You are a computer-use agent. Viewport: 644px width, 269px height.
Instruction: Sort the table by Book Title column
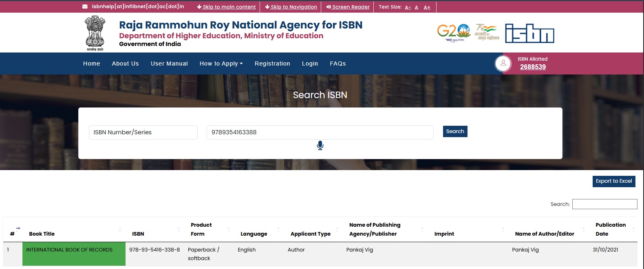click(42, 234)
